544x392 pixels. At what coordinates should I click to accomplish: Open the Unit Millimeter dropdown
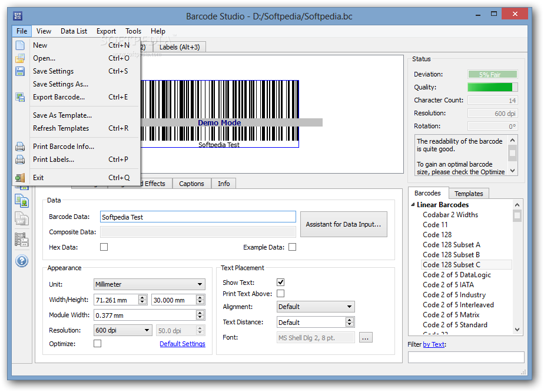(150, 284)
